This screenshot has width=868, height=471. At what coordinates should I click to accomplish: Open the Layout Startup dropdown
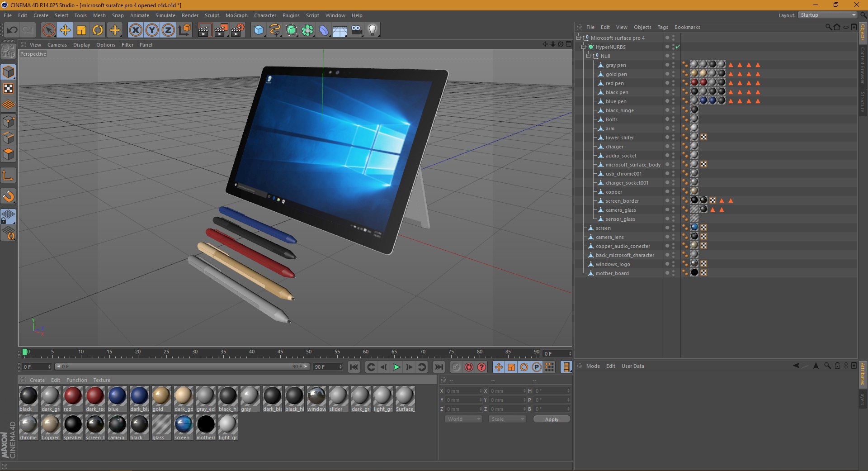click(827, 15)
